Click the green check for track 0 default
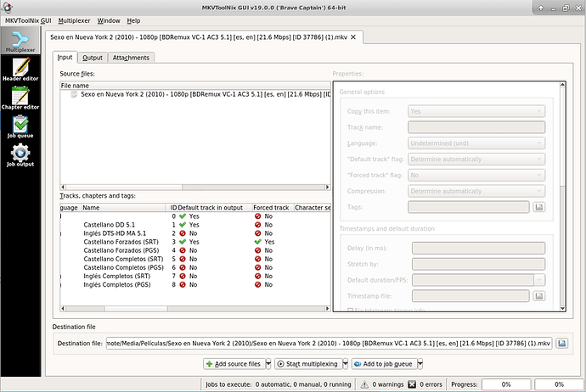Screen dimensions: 586x392 (183, 216)
